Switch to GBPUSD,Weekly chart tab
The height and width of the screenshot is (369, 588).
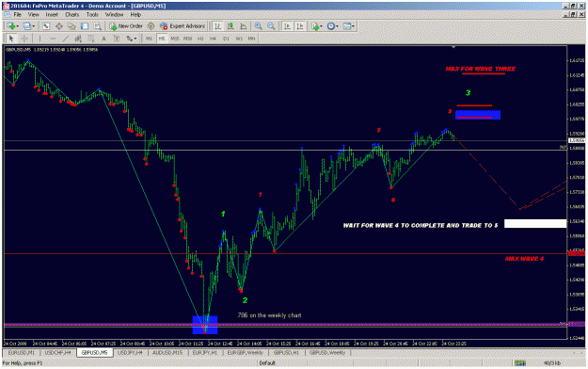pyautogui.click(x=327, y=353)
